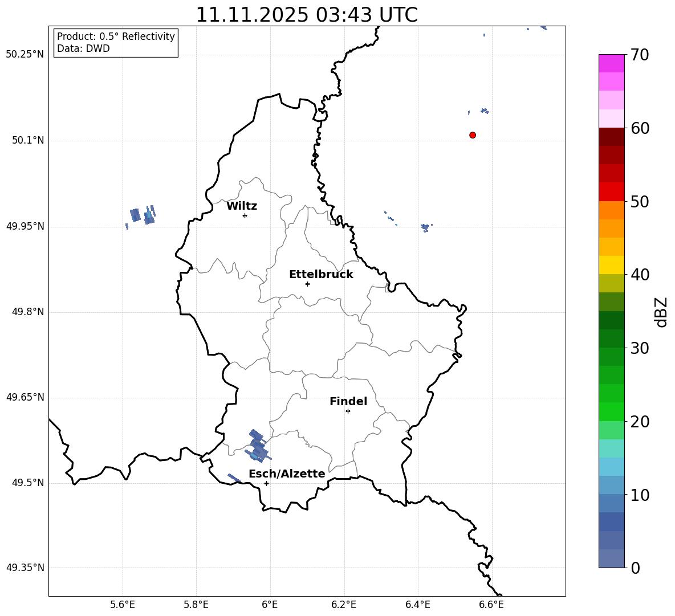Image resolution: width=675 pixels, height=616 pixels.
Task: Click the 40 value on the colorbar
Action: pos(640,275)
